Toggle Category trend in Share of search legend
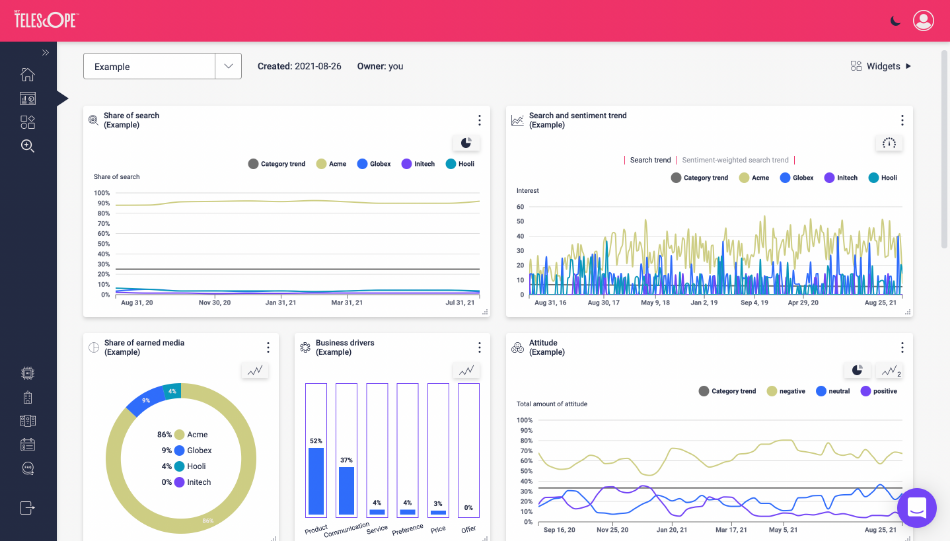 [276, 164]
